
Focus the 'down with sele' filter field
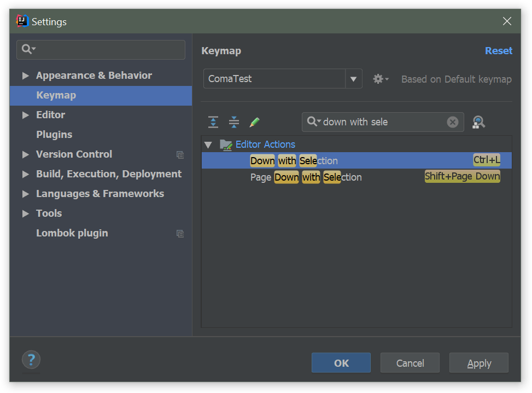coord(383,122)
